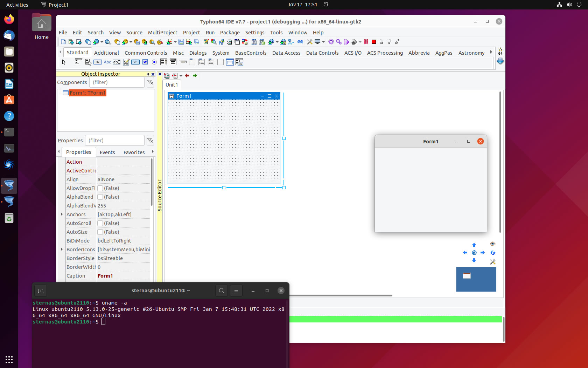Click the IDE options wrench icon
The height and width of the screenshot is (368, 588).
[310, 42]
